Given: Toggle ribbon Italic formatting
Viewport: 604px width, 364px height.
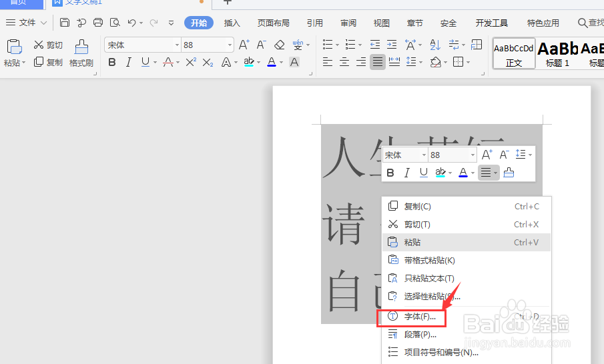Looking at the screenshot, I should click(x=129, y=62).
